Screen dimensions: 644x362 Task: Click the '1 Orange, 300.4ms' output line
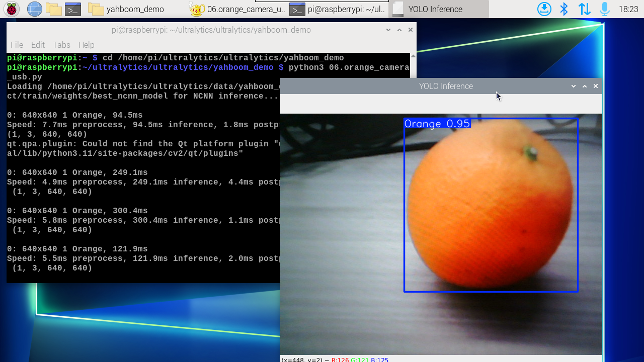(77, 211)
